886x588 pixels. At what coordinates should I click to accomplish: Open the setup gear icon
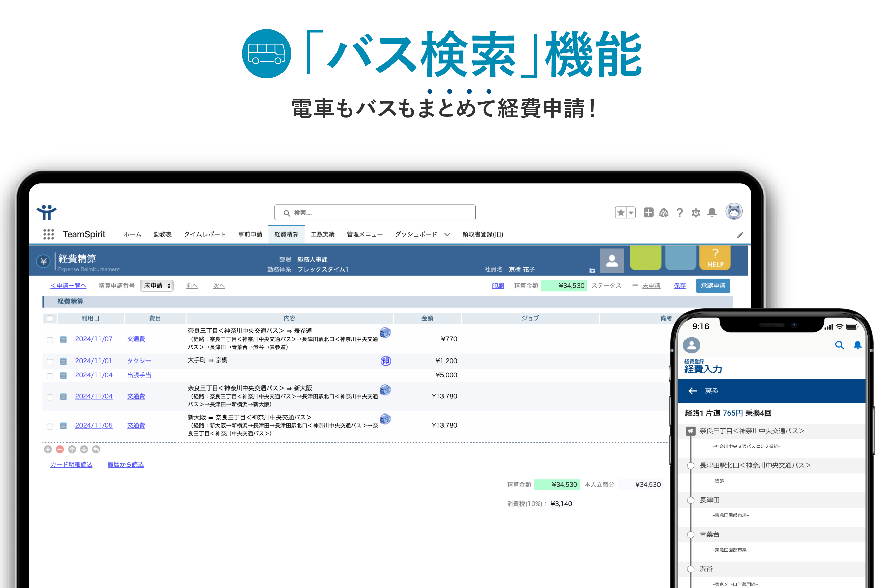coord(696,213)
